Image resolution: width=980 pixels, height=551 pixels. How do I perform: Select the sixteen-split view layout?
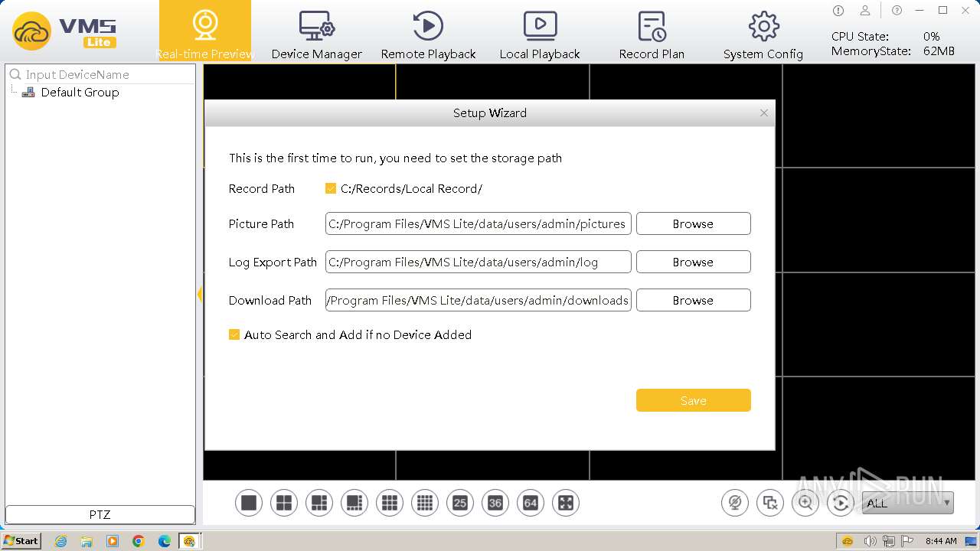425,503
